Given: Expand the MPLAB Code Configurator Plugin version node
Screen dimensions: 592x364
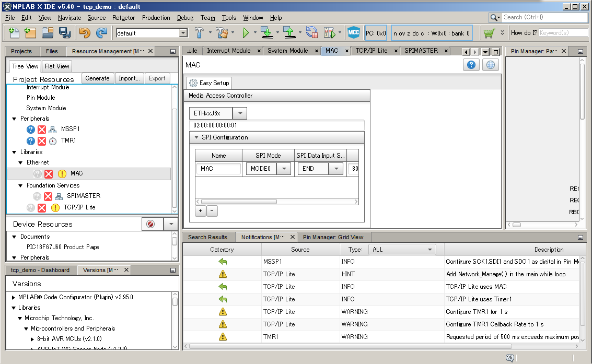Looking at the screenshot, I should 14,297.
